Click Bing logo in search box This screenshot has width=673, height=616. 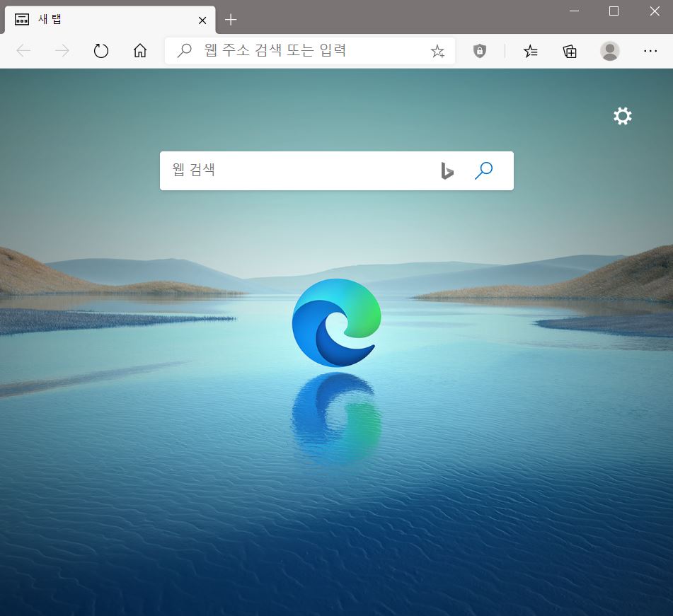point(447,170)
